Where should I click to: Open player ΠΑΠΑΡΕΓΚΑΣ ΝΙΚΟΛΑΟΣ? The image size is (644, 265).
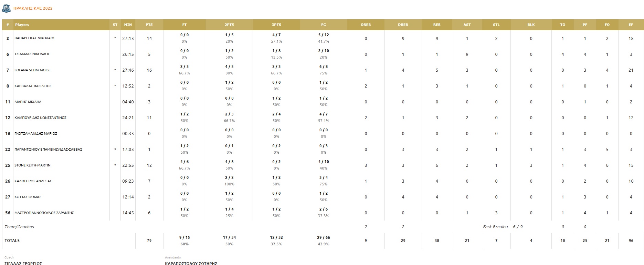35,38
